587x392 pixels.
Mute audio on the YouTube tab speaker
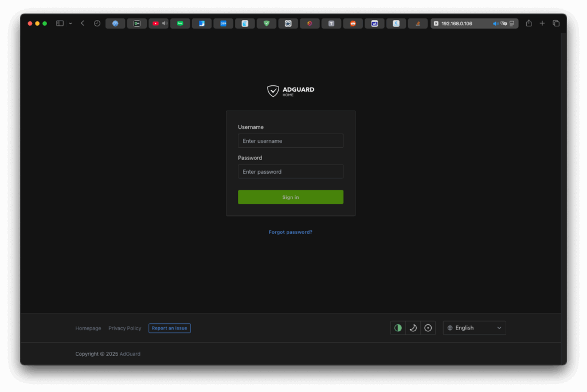pyautogui.click(x=165, y=23)
